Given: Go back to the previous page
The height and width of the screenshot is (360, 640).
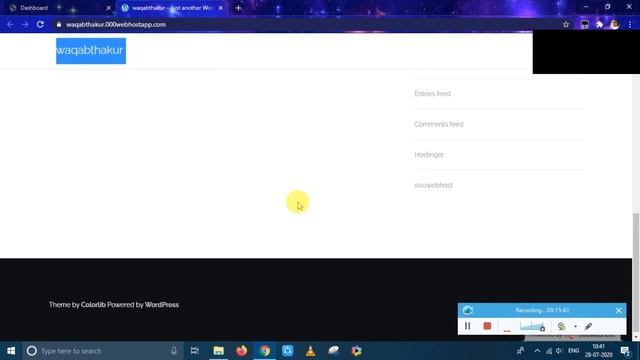Looking at the screenshot, I should (10, 24).
